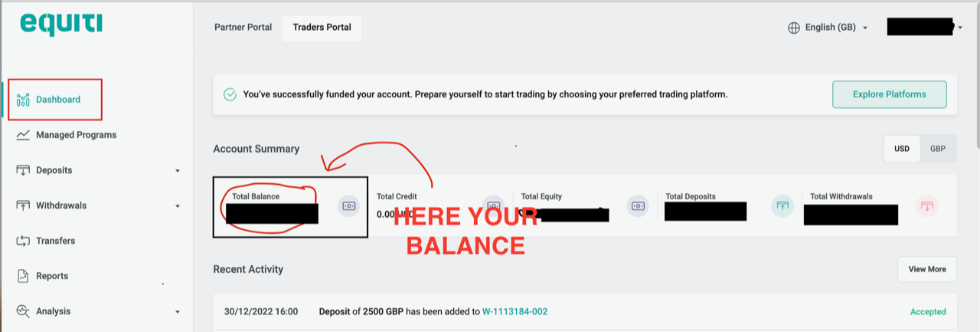Click the Equiti logo
The image size is (980, 332).
coord(61,25)
